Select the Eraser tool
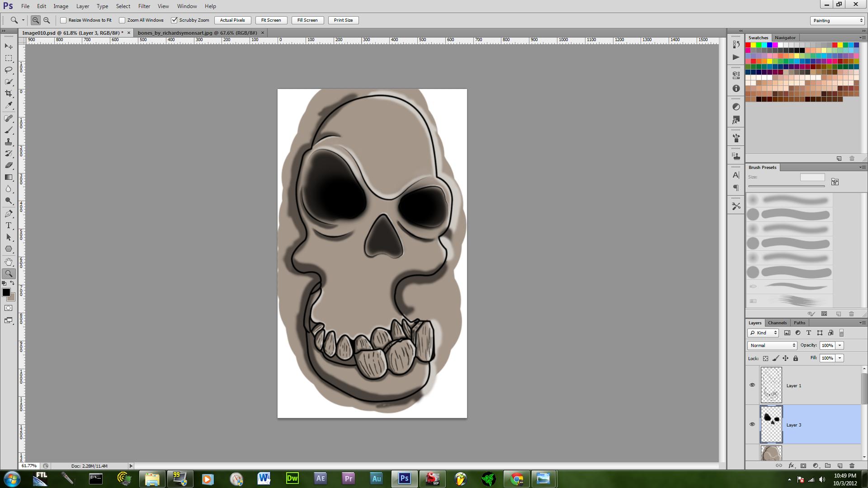 click(9, 165)
